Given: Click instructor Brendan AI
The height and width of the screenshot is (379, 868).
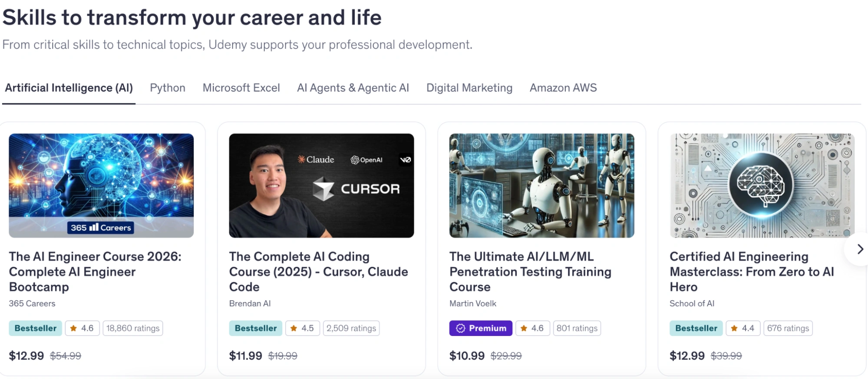Looking at the screenshot, I should click(250, 303).
